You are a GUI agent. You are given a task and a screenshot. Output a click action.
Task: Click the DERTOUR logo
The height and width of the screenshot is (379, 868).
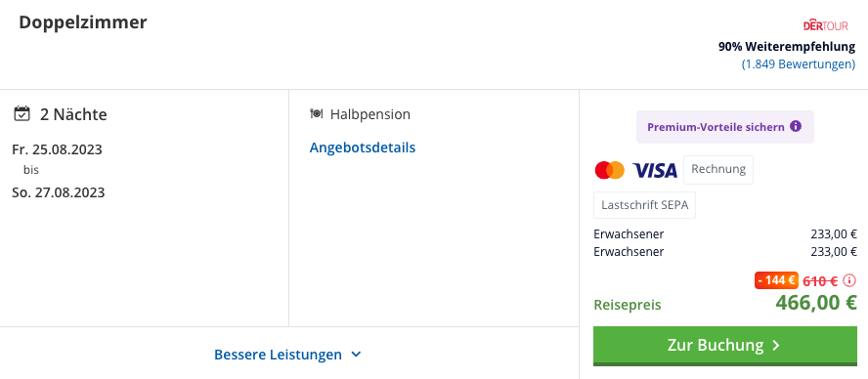coord(825,25)
